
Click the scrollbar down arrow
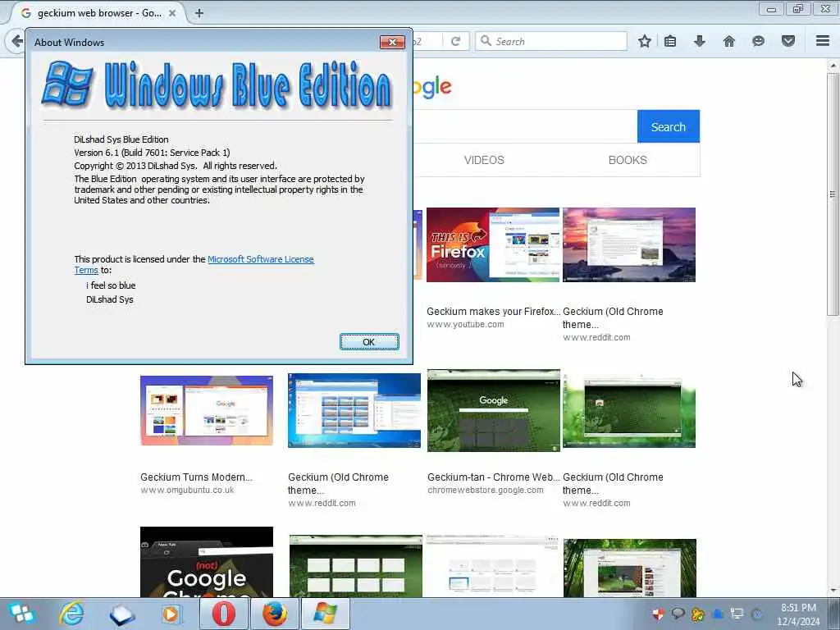pos(833,591)
